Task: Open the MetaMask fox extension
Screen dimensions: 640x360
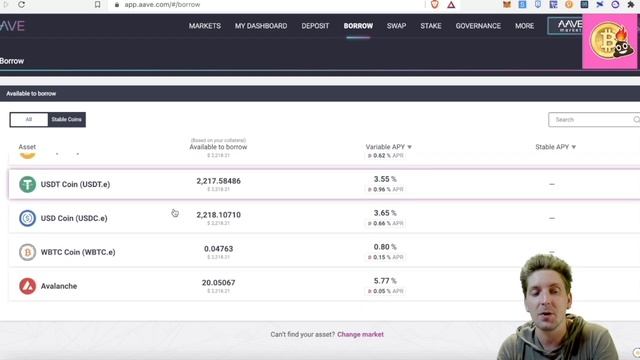Action: (x=507, y=4)
